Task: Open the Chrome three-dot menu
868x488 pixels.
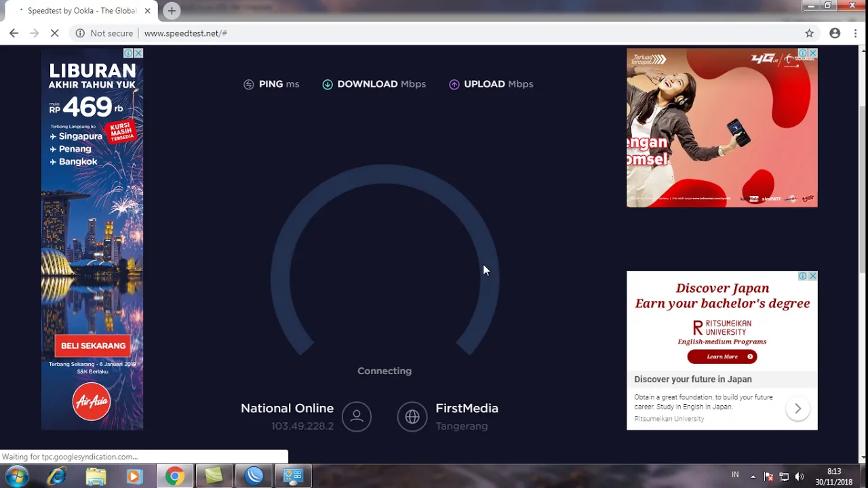Action: coord(855,33)
